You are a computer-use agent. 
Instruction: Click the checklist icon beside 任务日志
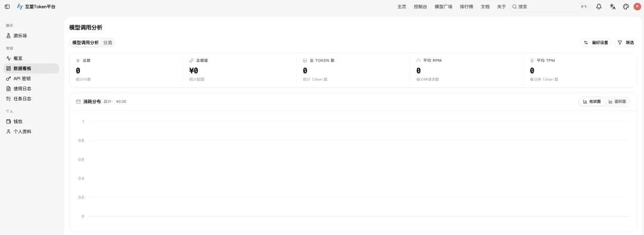click(8, 98)
